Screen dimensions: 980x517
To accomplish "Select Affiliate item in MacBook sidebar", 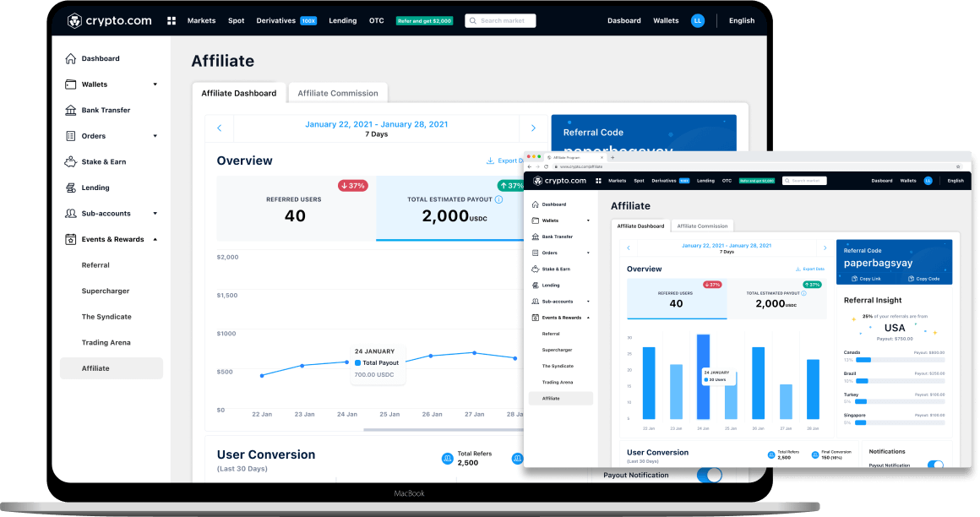I will coord(112,368).
